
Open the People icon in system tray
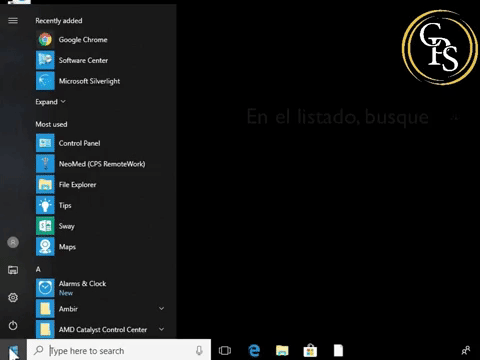click(466, 350)
